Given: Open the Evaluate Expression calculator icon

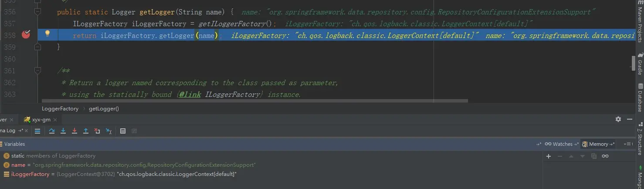Looking at the screenshot, I should click(x=123, y=131).
